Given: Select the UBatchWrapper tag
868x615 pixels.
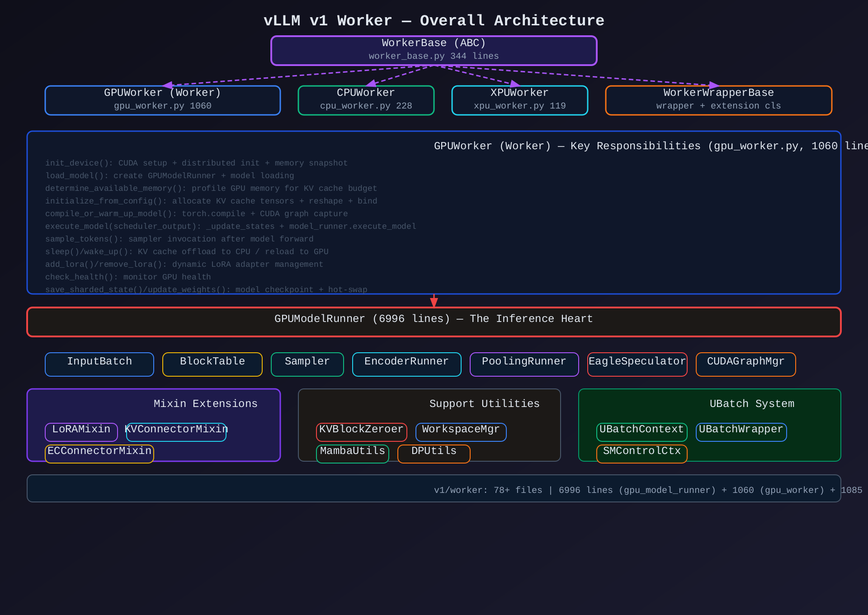Looking at the screenshot, I should coord(741,432).
